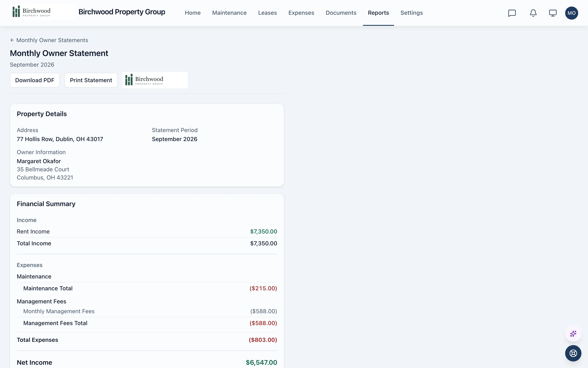Click 35 Bellmeade Court address line

[x=43, y=169]
